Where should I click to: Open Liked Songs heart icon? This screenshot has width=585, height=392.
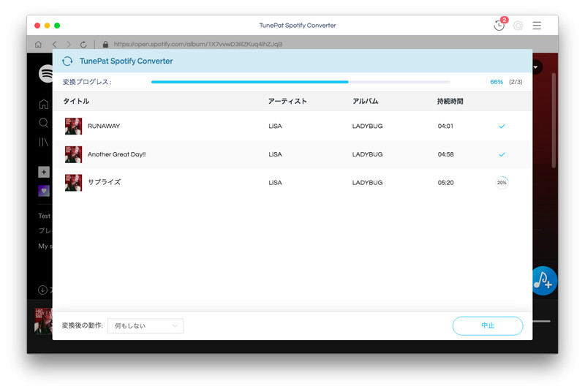pyautogui.click(x=44, y=191)
